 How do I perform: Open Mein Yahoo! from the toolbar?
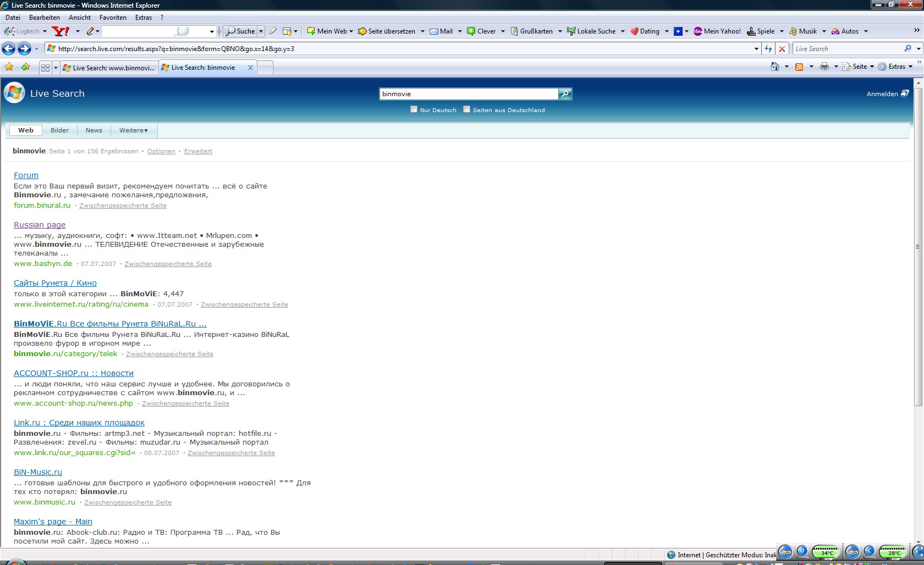[x=717, y=31]
